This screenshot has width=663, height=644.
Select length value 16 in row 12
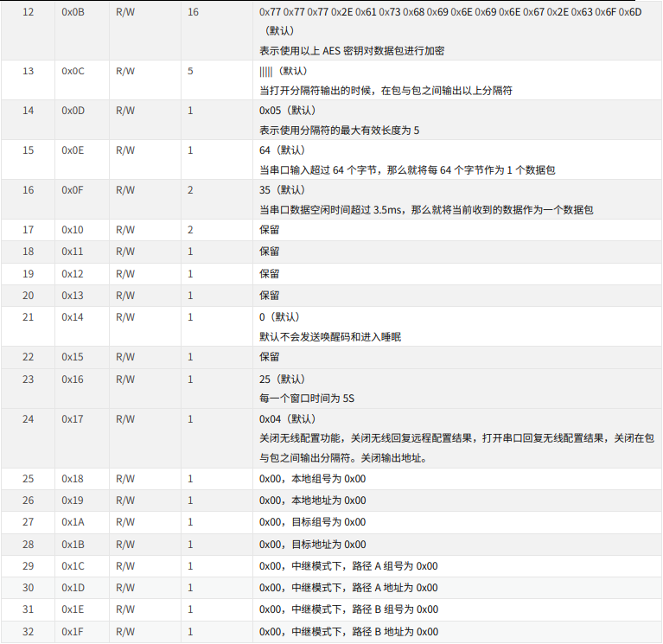pyautogui.click(x=194, y=12)
